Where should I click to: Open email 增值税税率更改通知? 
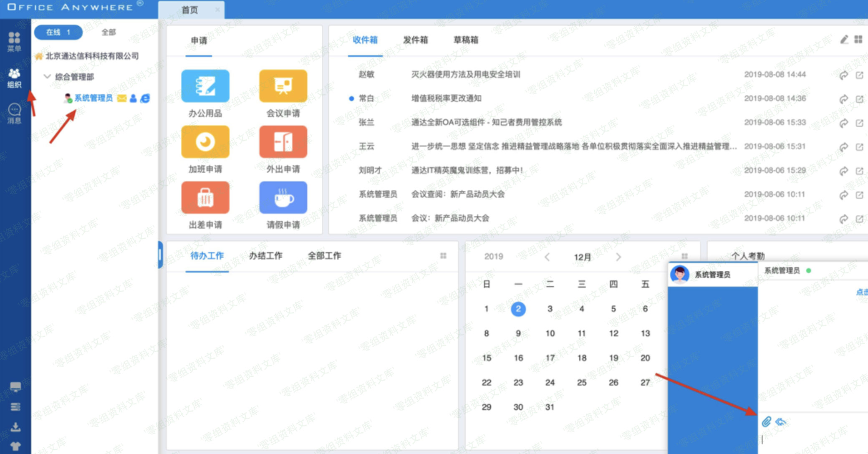pos(446,98)
